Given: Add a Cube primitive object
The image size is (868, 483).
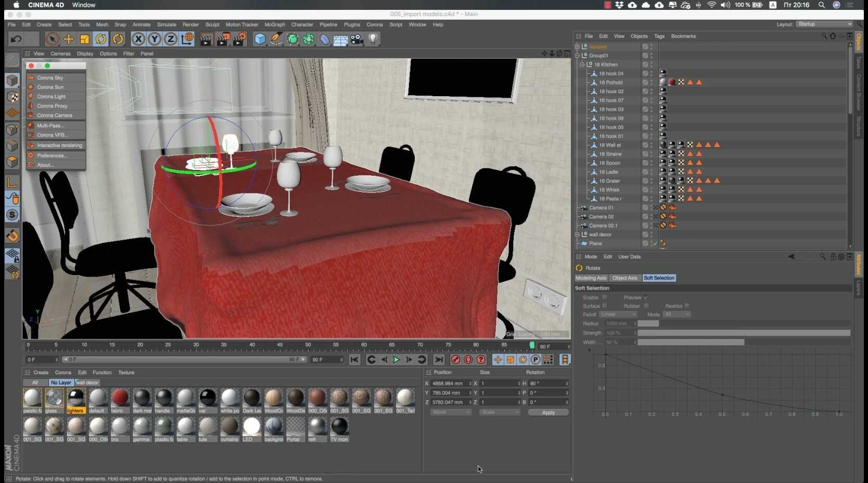Looking at the screenshot, I should point(260,39).
